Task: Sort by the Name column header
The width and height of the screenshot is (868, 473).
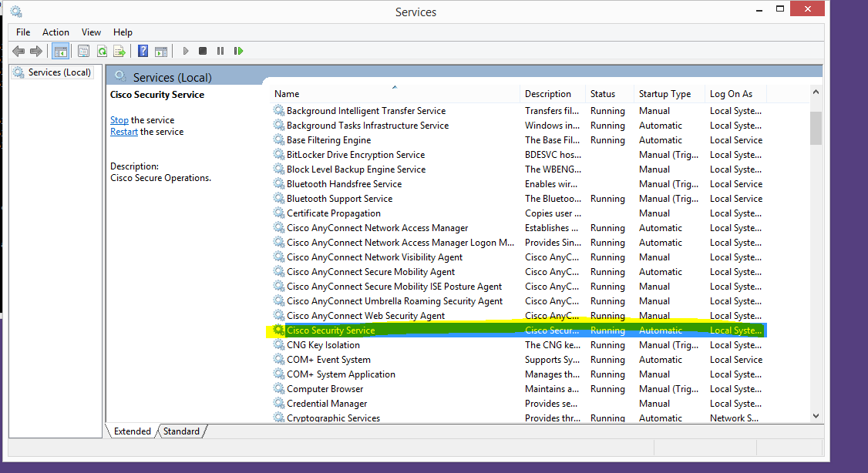Action: 395,94
